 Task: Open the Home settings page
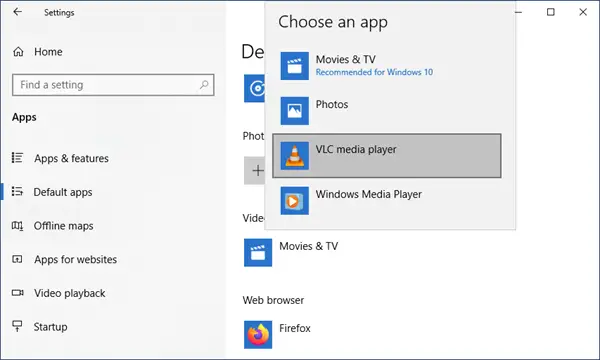click(x=48, y=52)
